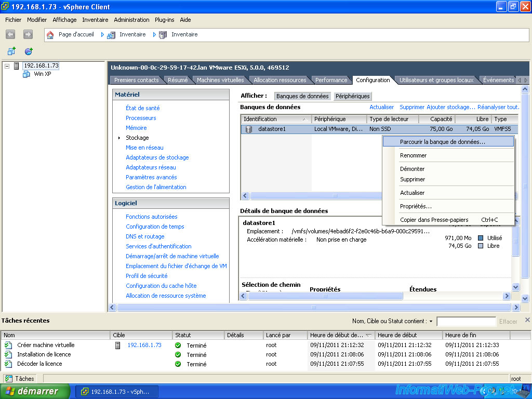Click the tasks filter text field

click(x=465, y=322)
